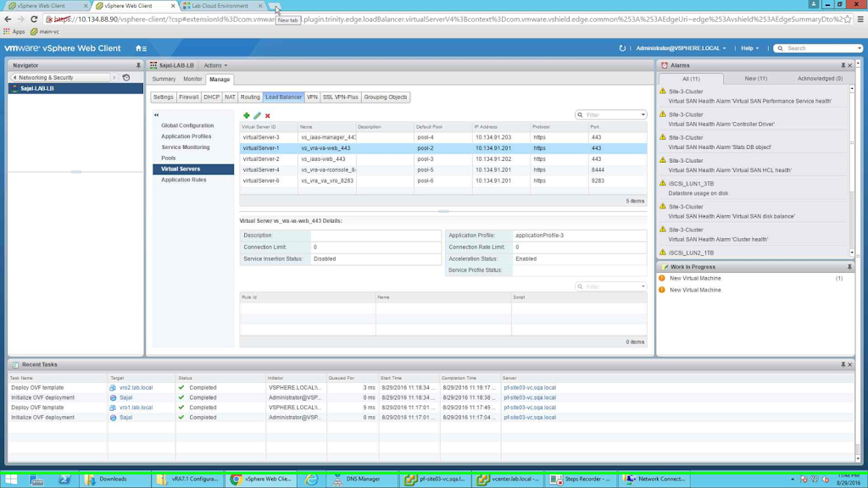This screenshot has height=488, width=868.
Task: Select vs_vra_va_vro_8283 row
Action: pyautogui.click(x=442, y=181)
